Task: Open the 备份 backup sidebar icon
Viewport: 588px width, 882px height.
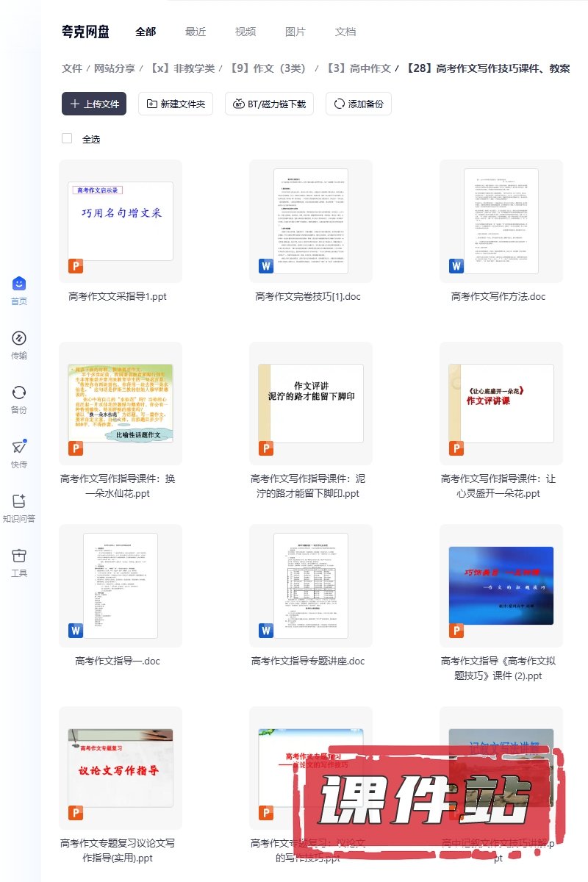Action: coord(19,392)
